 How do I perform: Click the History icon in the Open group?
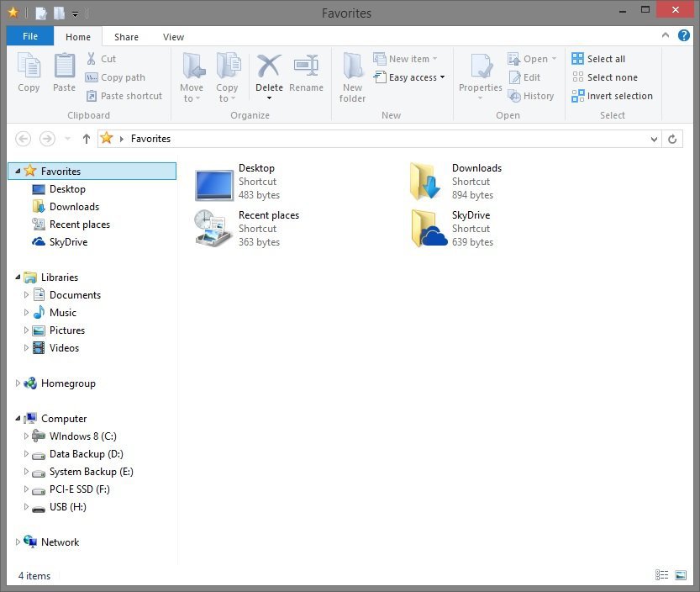[532, 96]
